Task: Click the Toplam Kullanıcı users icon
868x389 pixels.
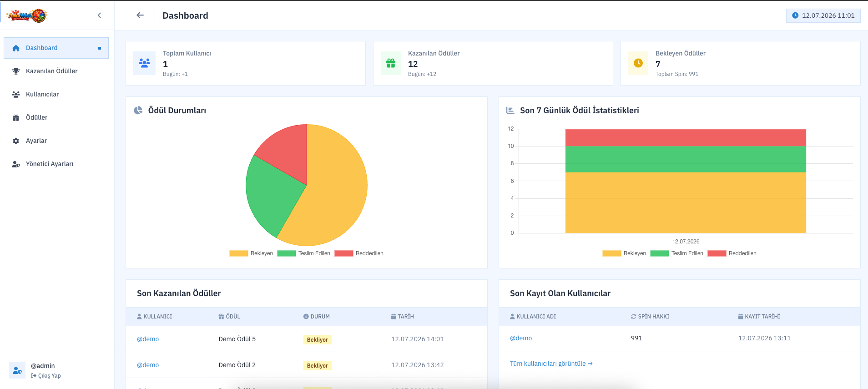Action: coord(144,63)
